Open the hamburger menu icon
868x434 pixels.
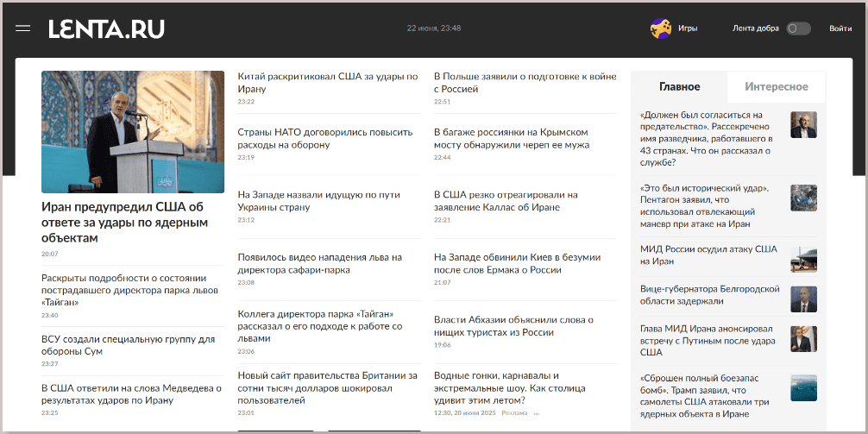pos(22,28)
